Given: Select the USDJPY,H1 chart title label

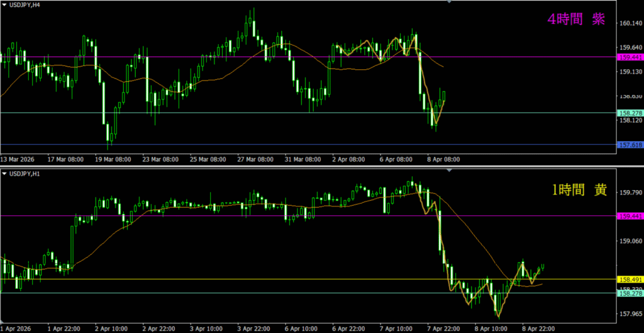Looking at the screenshot, I should click(25, 174).
